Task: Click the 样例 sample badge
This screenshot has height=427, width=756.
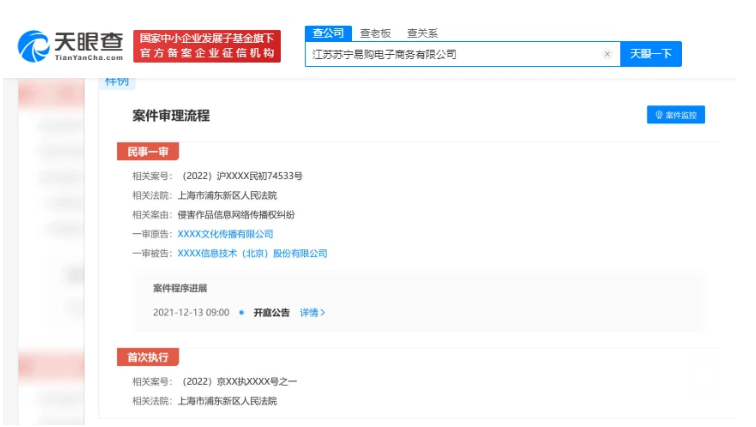Action: [x=115, y=81]
